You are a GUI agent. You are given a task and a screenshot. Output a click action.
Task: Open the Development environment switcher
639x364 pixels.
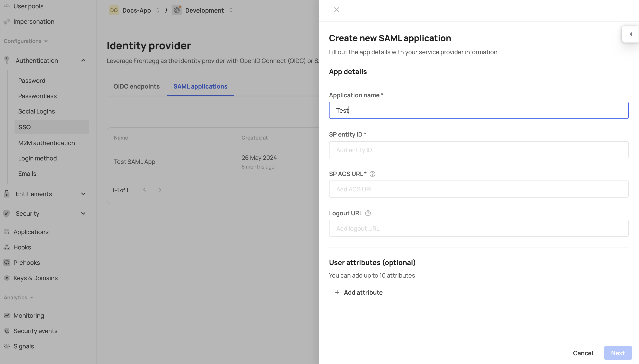(231, 10)
